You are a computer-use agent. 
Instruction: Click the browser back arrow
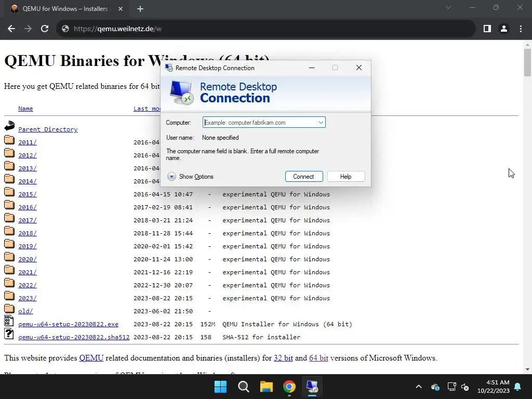click(x=11, y=29)
